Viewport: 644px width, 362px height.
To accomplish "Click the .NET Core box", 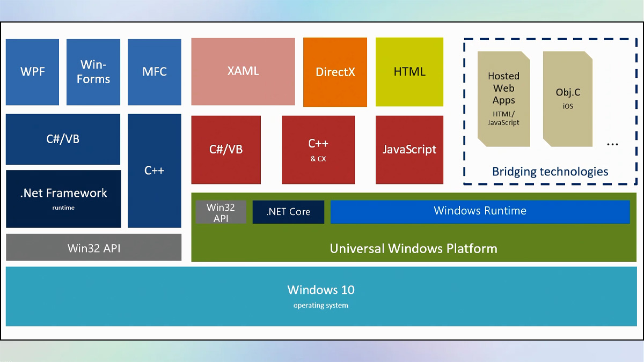I will click(288, 212).
